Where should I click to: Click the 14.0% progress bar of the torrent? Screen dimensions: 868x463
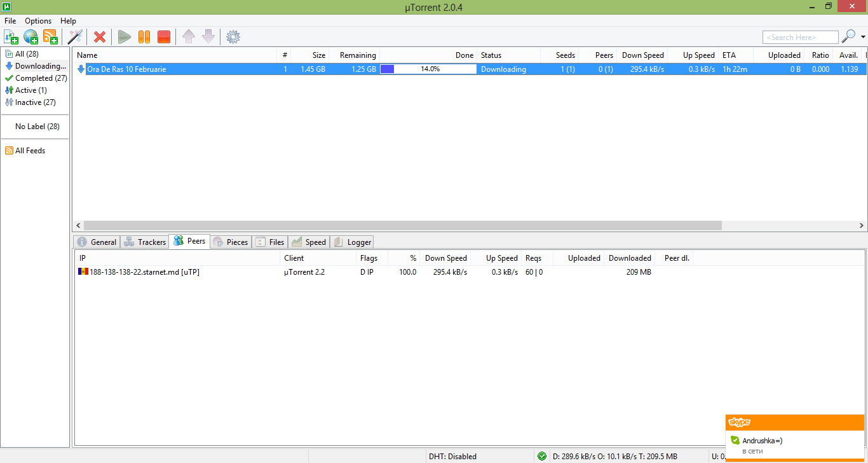[428, 69]
